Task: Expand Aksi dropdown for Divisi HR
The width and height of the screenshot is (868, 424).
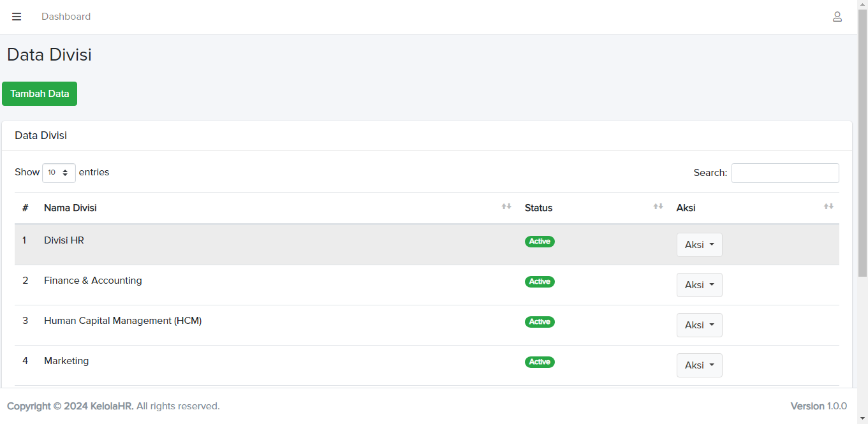Action: 699,245
